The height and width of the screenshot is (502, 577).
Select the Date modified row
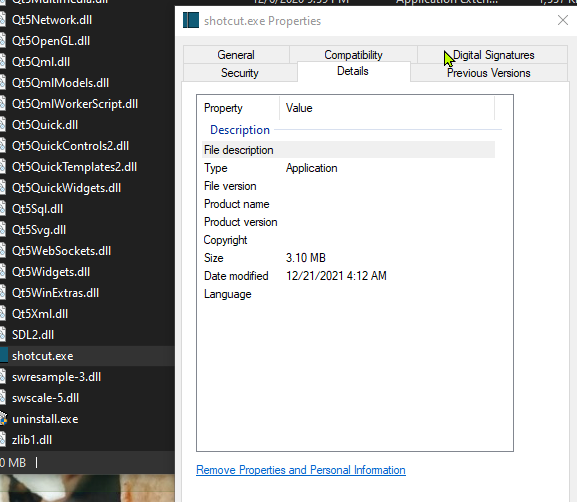(348, 276)
